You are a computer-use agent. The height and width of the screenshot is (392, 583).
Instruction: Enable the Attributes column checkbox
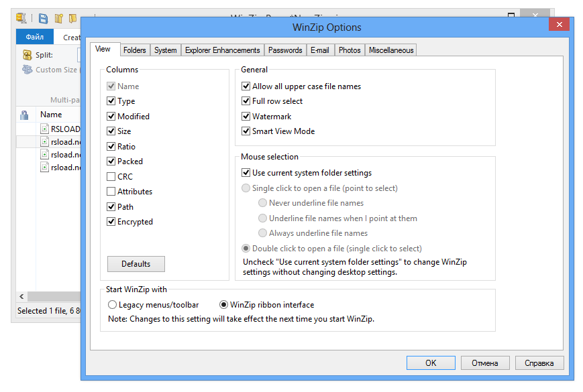point(111,191)
